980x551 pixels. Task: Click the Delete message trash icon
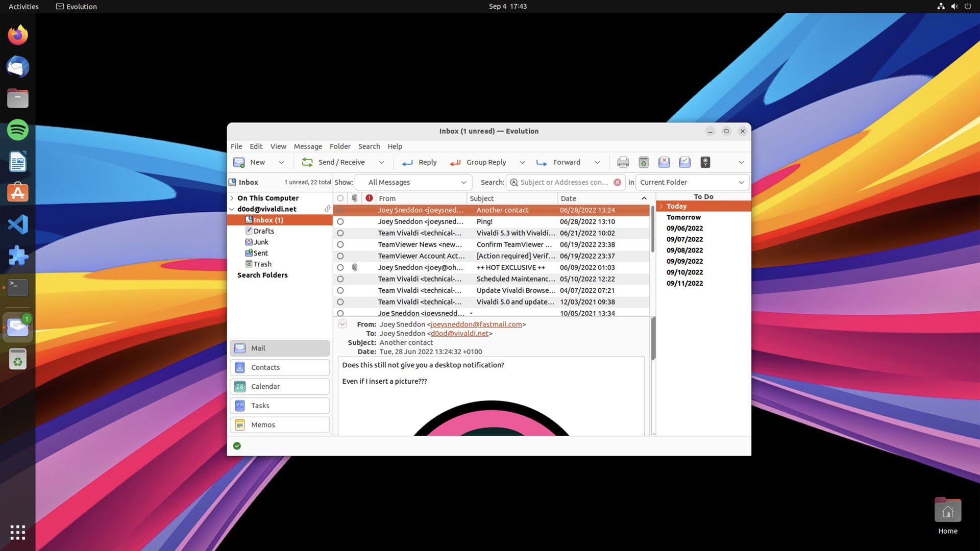(644, 162)
